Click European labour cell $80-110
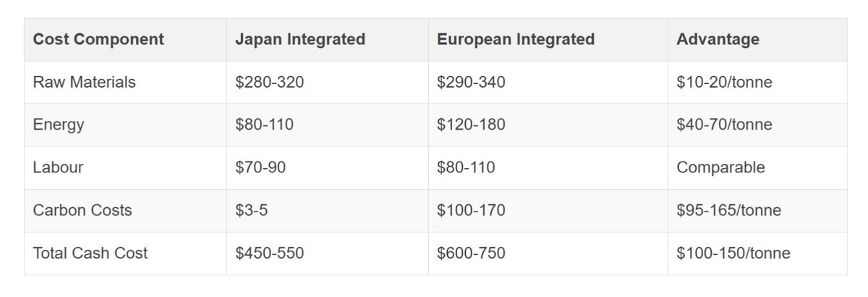This screenshot has width=868, height=297. tap(466, 167)
